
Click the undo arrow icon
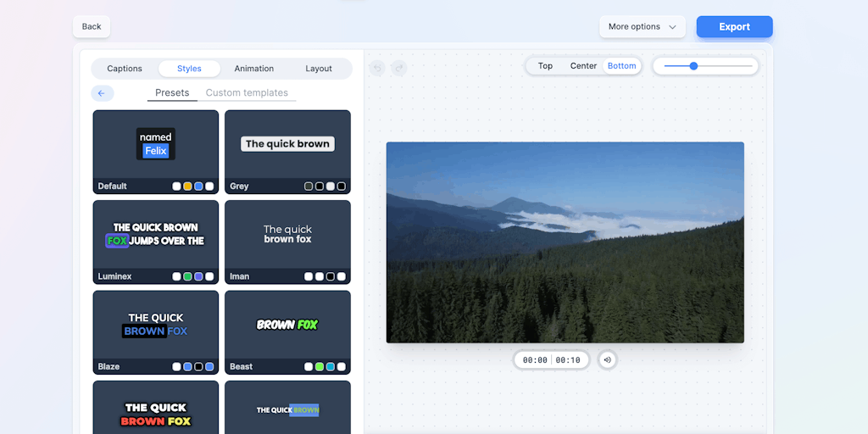pyautogui.click(x=377, y=68)
